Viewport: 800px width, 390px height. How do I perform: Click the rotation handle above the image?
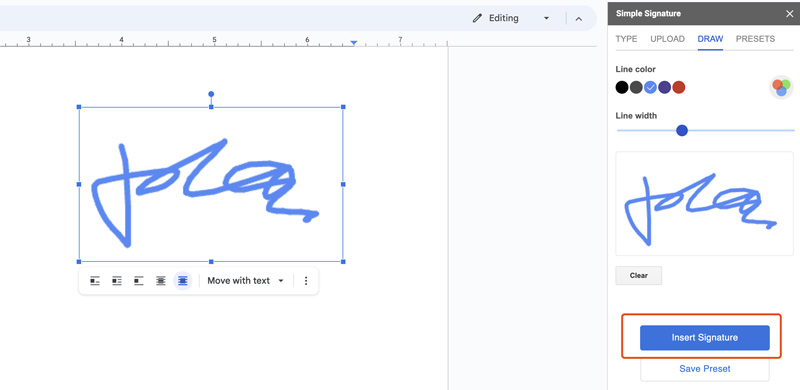(x=211, y=94)
